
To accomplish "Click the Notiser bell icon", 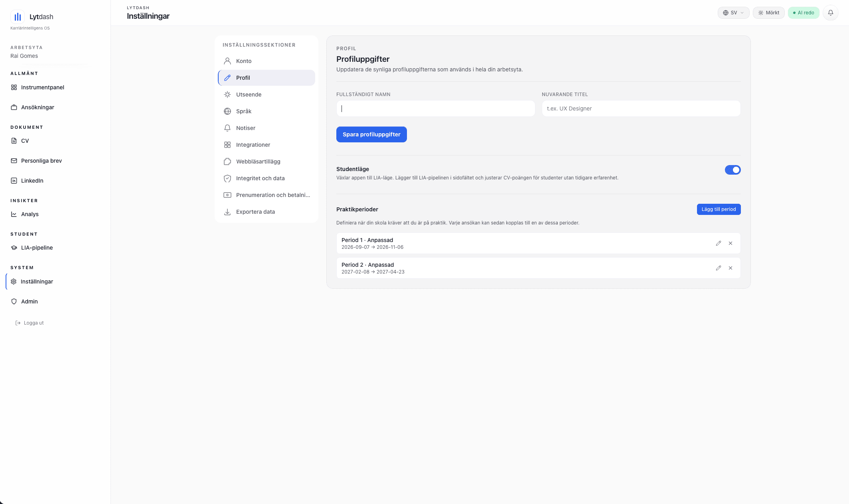I will tap(227, 128).
